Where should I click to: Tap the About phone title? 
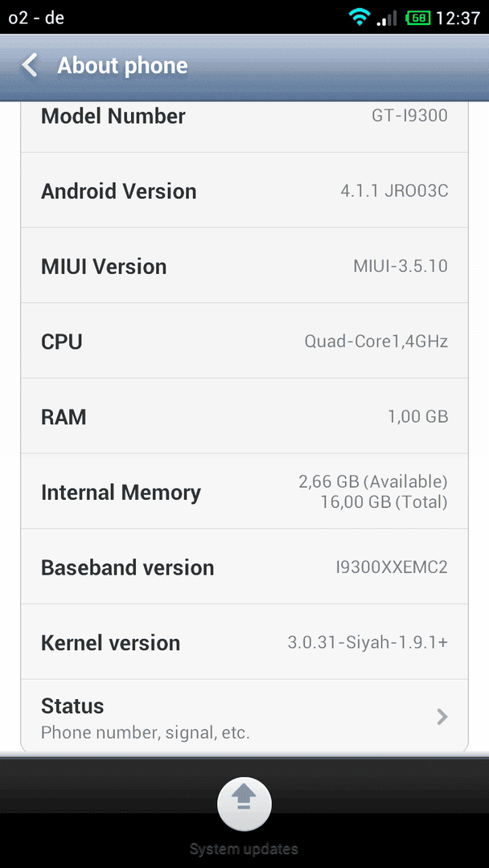coord(122,66)
